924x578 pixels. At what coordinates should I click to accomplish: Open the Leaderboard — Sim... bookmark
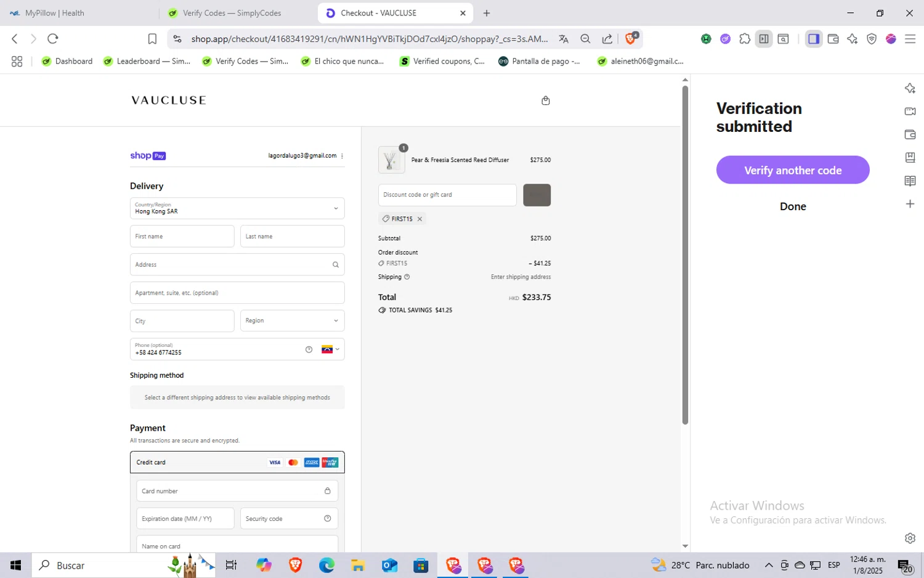[147, 61]
